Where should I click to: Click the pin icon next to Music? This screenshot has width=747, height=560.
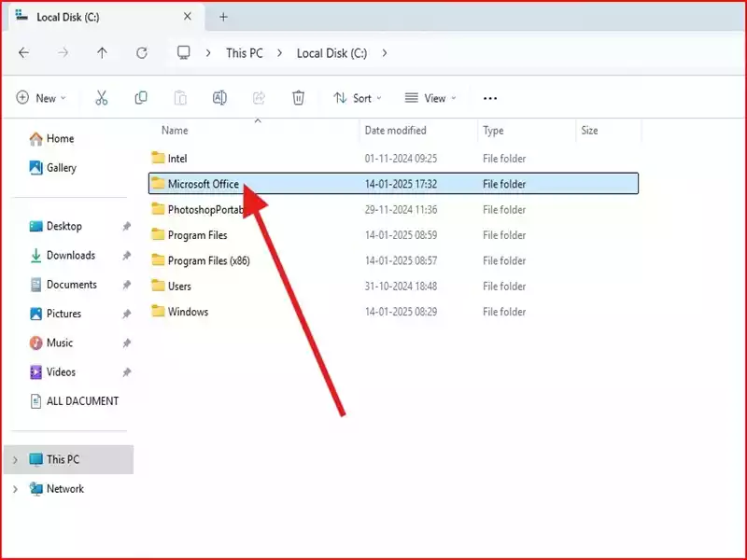[x=126, y=343]
